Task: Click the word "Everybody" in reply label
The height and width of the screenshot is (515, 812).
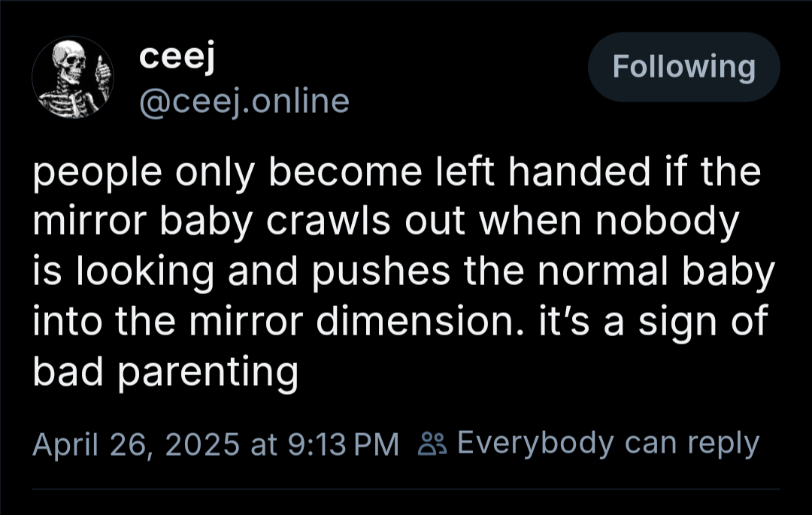Action: 535,443
